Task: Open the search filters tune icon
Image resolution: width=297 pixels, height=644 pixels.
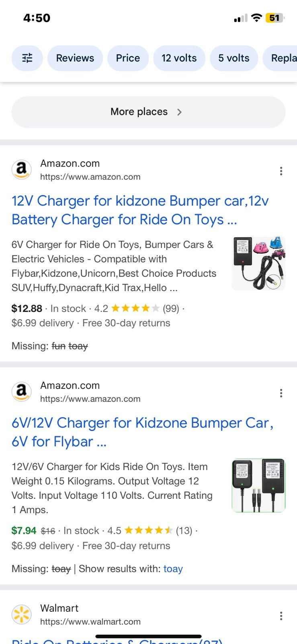Action: tap(27, 58)
